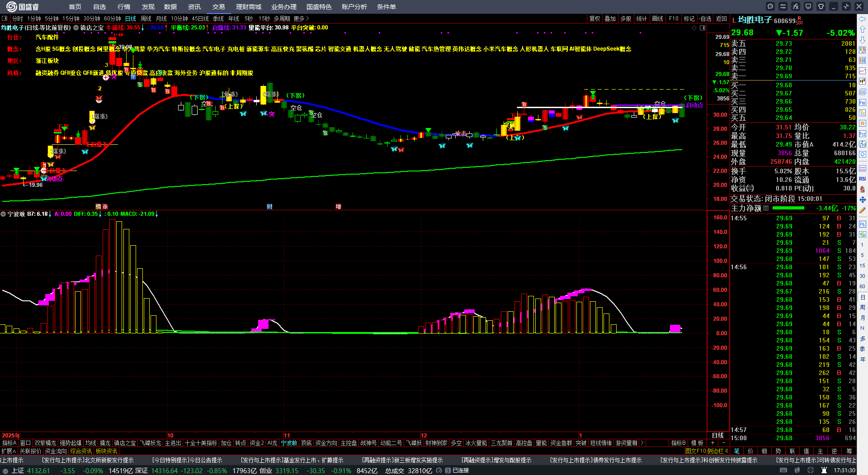Click the blue left arrow back icon
Viewport: 868px width, 475px height.
coord(863,19)
